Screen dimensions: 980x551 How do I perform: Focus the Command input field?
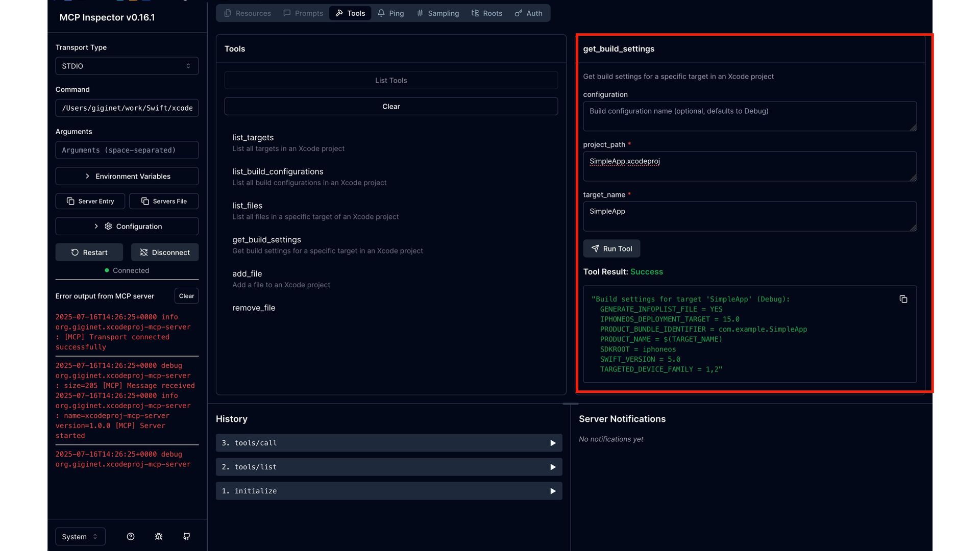[x=127, y=108]
